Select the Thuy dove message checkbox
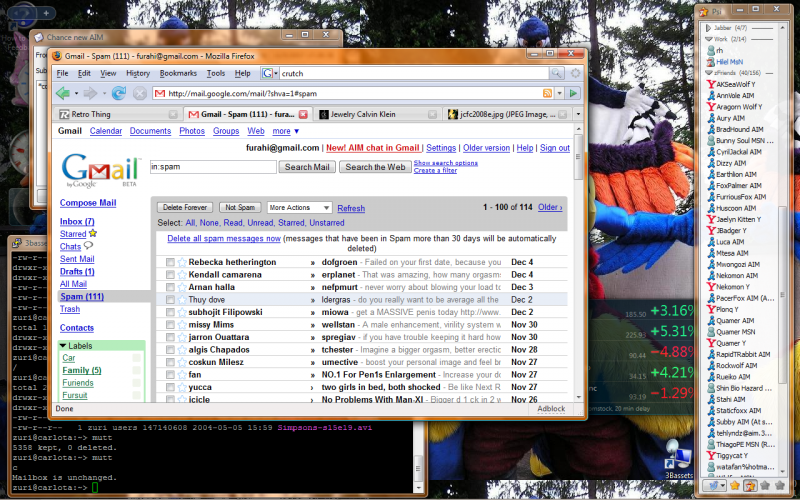Screen dimensions: 800x500 click(x=169, y=299)
